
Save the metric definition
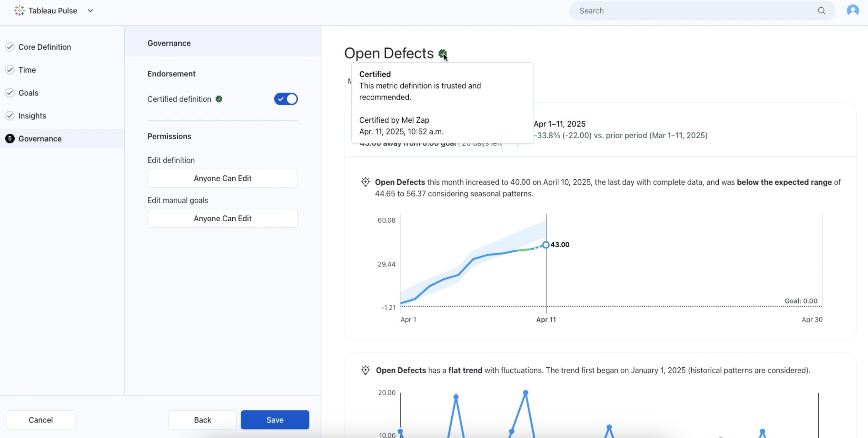pos(275,420)
